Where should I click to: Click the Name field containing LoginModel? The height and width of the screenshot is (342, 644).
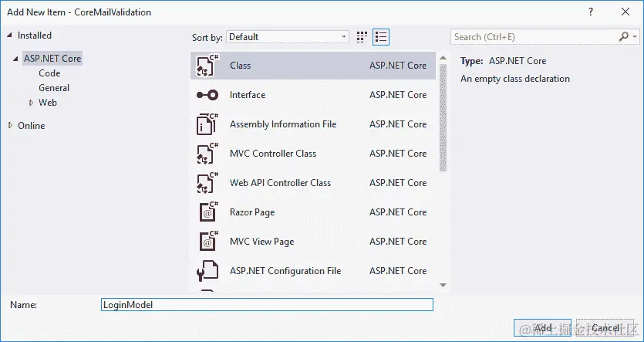[x=267, y=305]
